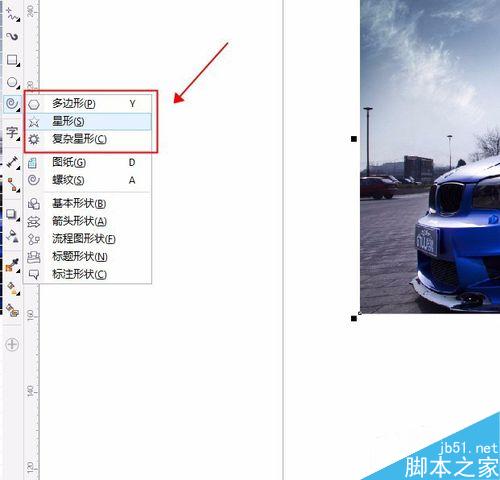Click the middle-left selection handle of photo
500x480 pixels.
(354, 139)
